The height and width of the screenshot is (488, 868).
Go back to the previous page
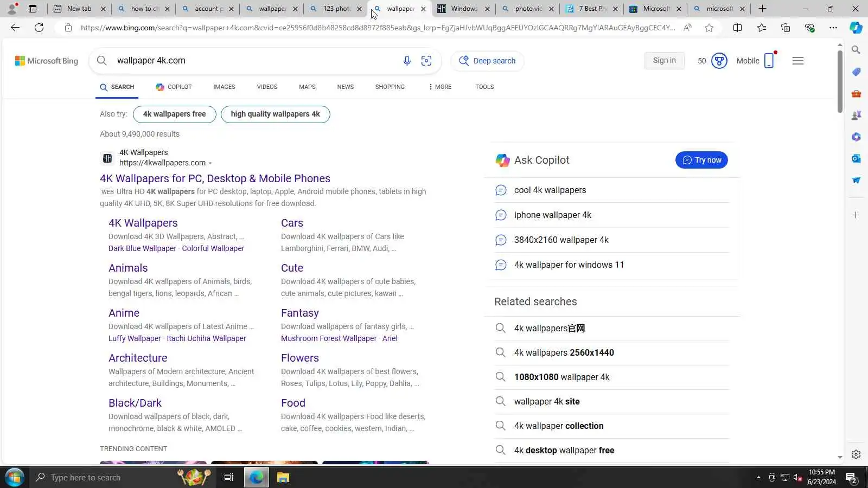click(x=15, y=28)
